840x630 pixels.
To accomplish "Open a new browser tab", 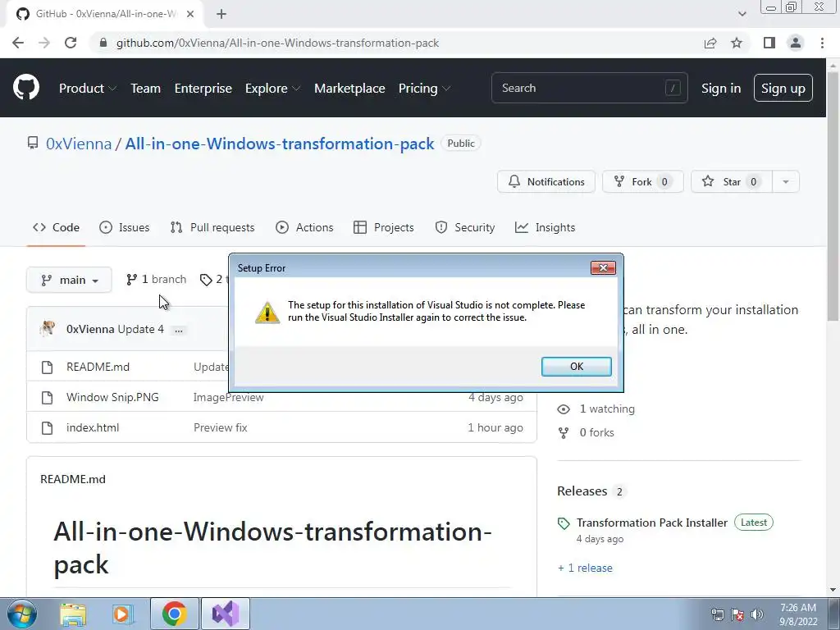I will (x=221, y=14).
